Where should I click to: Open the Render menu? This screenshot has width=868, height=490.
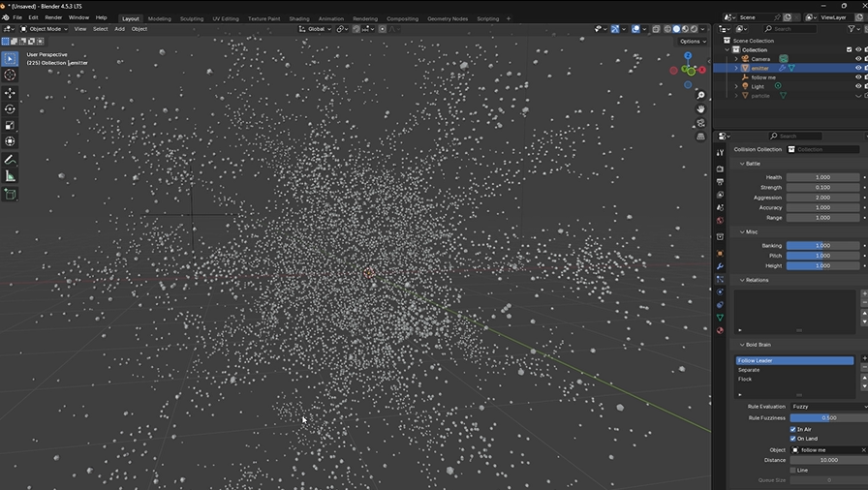pyautogui.click(x=53, y=17)
